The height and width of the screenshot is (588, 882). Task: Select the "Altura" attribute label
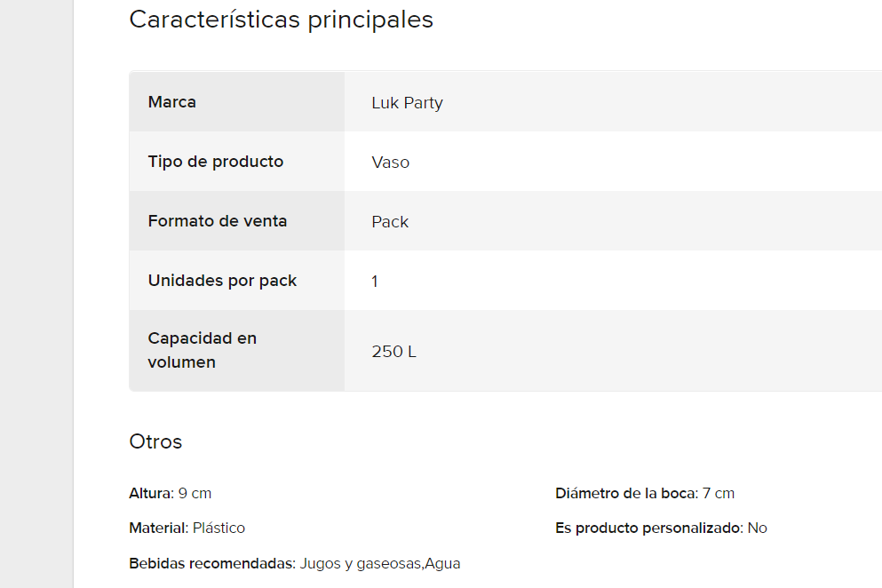[149, 493]
